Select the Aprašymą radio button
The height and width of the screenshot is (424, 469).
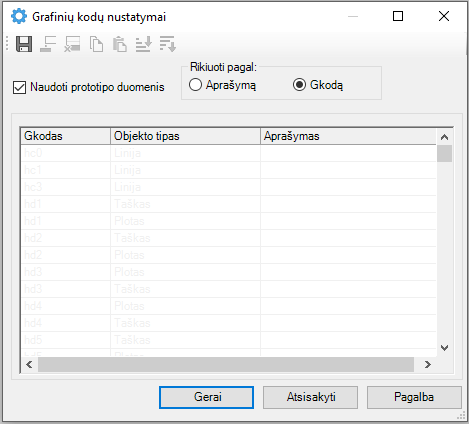[x=195, y=85]
